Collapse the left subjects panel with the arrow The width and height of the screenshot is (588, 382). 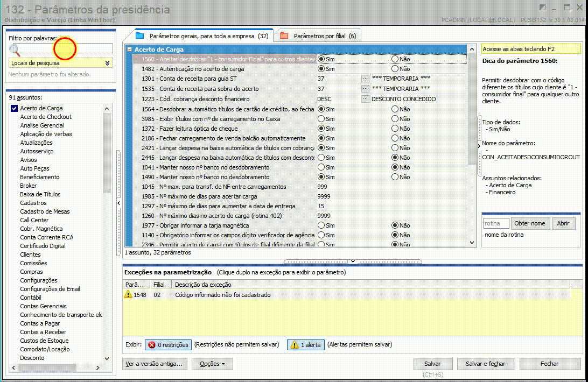click(119, 203)
